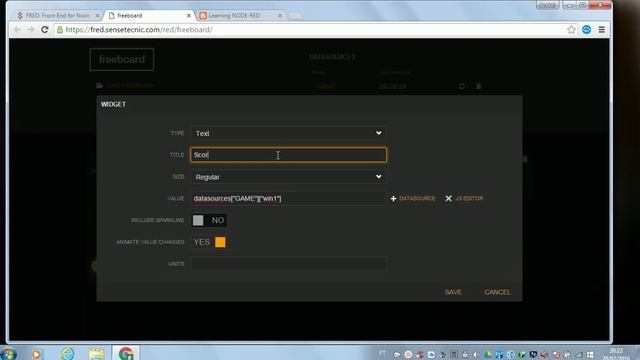Click the URL address bar
Image resolution: width=640 pixels, height=360 pixels.
click(310, 30)
